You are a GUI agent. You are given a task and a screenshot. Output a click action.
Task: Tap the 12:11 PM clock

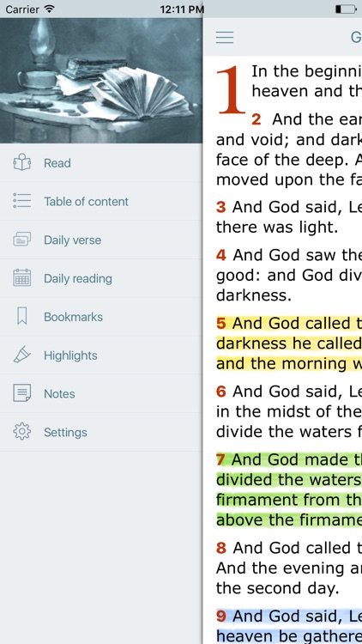click(x=182, y=9)
